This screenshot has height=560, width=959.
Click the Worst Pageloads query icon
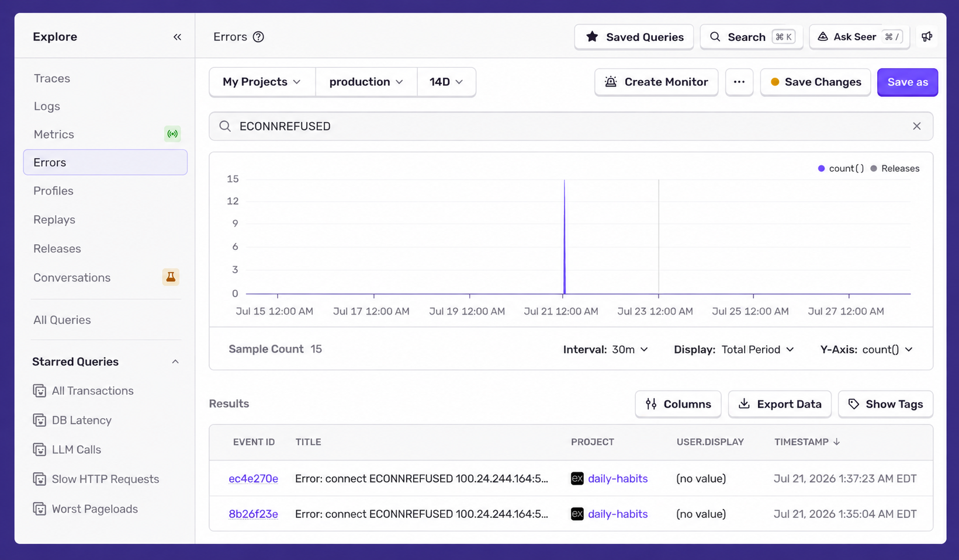click(40, 509)
